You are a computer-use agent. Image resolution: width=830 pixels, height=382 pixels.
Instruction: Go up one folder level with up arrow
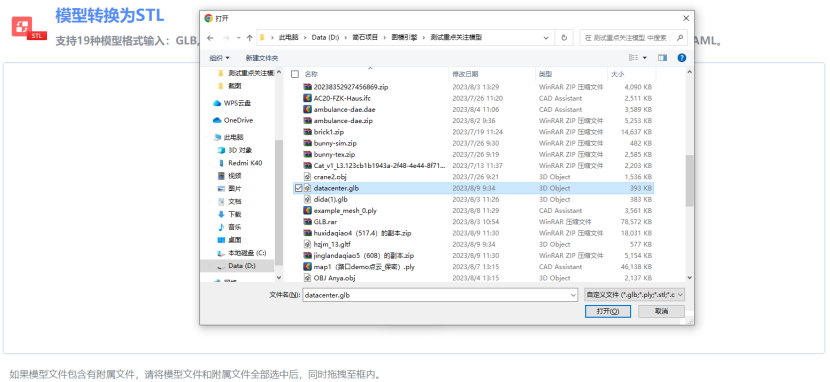(250, 38)
